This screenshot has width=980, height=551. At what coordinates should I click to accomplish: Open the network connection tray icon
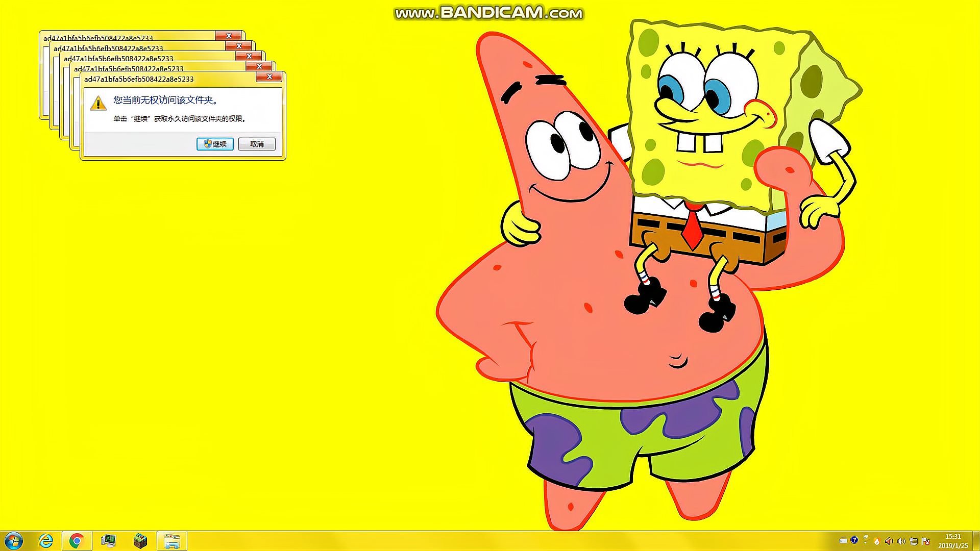914,541
